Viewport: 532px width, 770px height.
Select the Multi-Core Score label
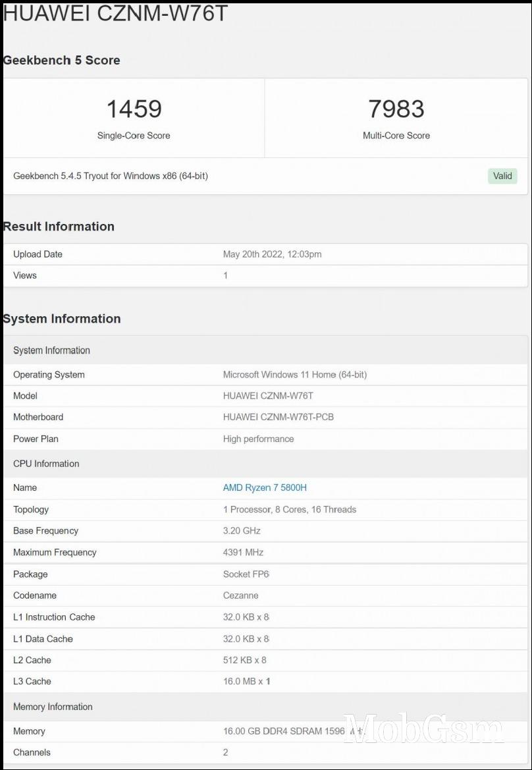coord(396,136)
